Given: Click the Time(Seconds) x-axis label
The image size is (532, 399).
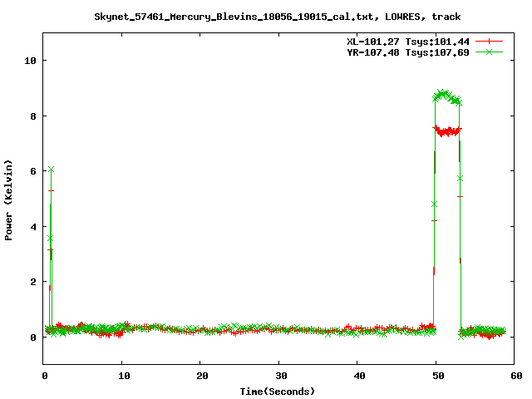Looking at the screenshot, I should click(277, 392).
